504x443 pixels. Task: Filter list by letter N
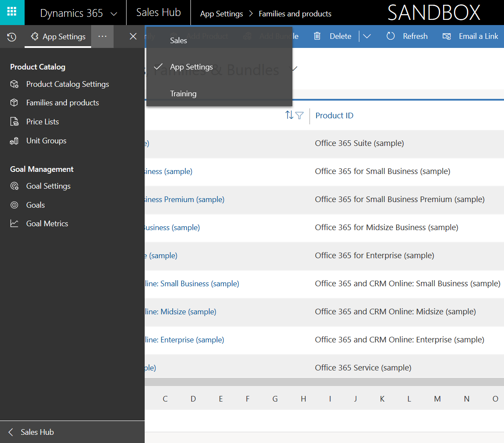467,399
